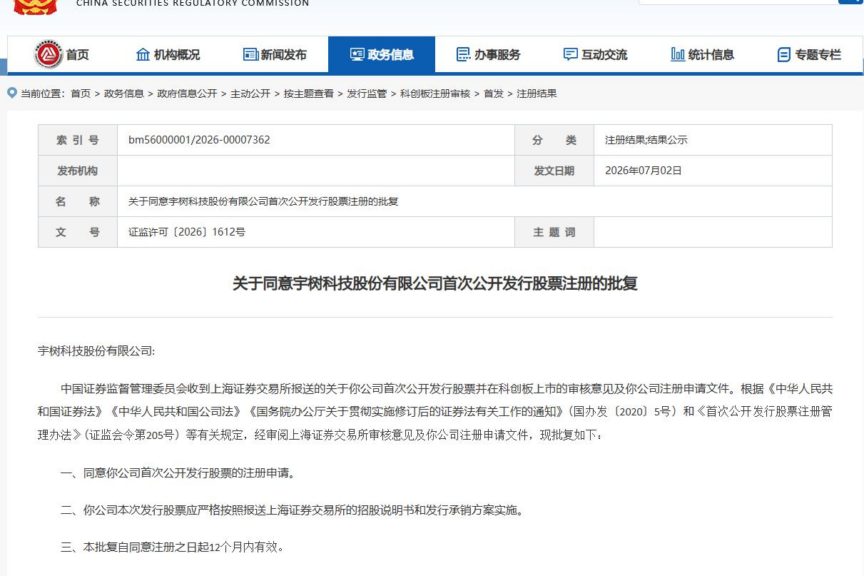
Task: Click paragraph 三、本批复自同意注册之日起12个月内有效
Action: coord(172,547)
